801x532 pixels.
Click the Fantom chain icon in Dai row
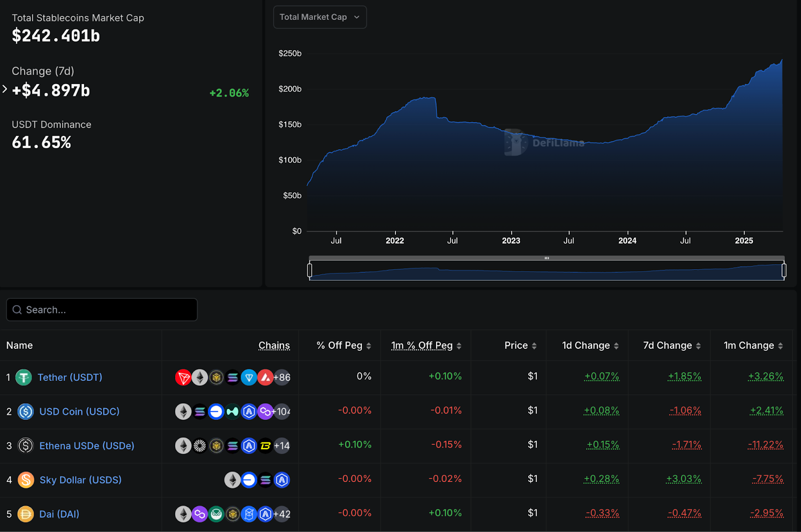point(249,514)
